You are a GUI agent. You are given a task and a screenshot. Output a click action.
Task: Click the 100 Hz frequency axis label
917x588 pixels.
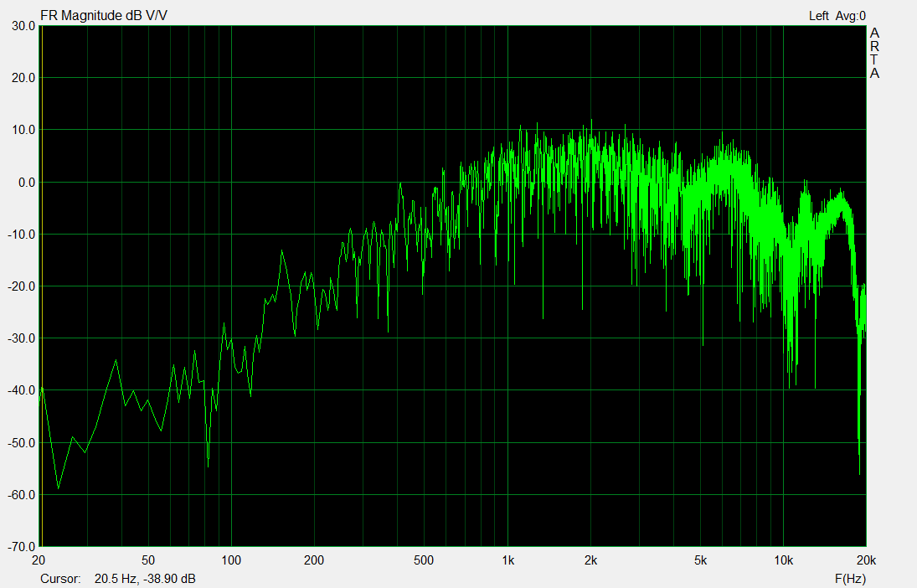coord(231,560)
